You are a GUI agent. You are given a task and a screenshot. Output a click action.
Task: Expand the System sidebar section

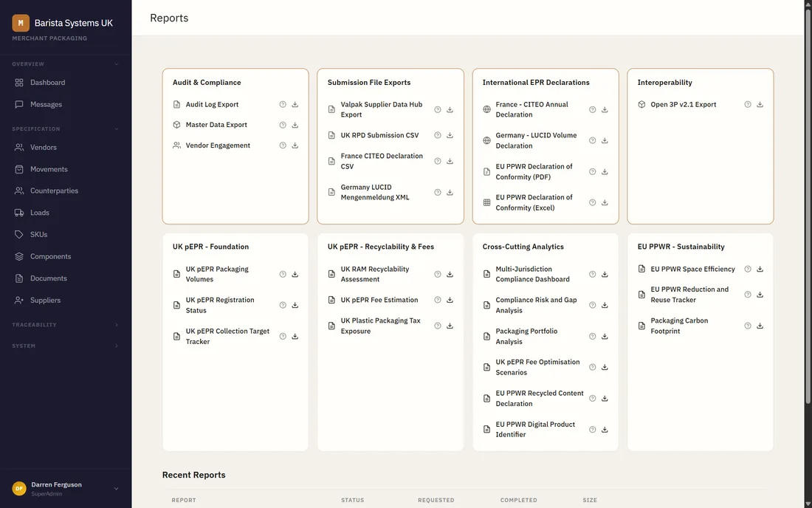pos(117,346)
